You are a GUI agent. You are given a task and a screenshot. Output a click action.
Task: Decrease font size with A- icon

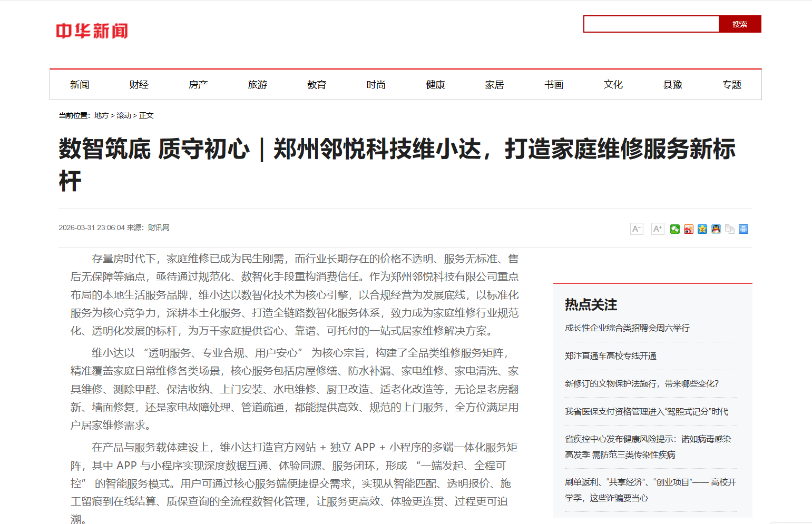click(x=637, y=229)
